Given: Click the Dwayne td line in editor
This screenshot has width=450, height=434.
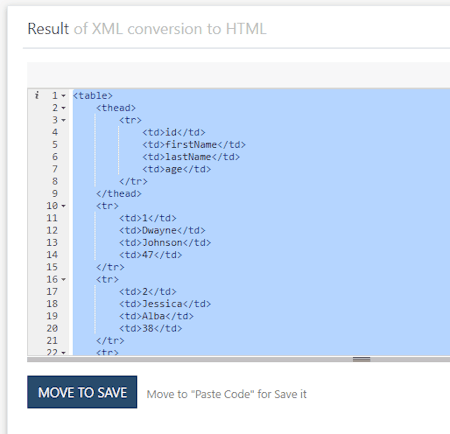Looking at the screenshot, I should point(162,230).
